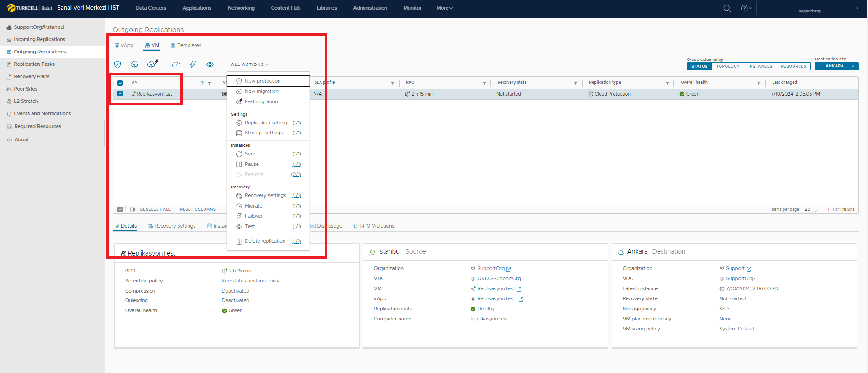The image size is (868, 373).
Task: Toggle the footer selected-count checkbox
Action: pyautogui.click(x=120, y=209)
